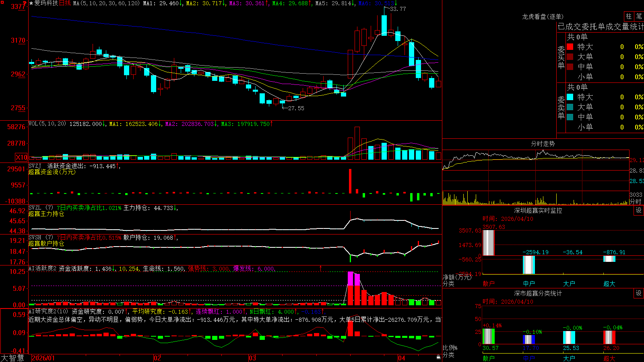This screenshot has height=362, width=644.
Task: Click the 大户 category in 深圳超赢实时监控
Action: pos(569,284)
